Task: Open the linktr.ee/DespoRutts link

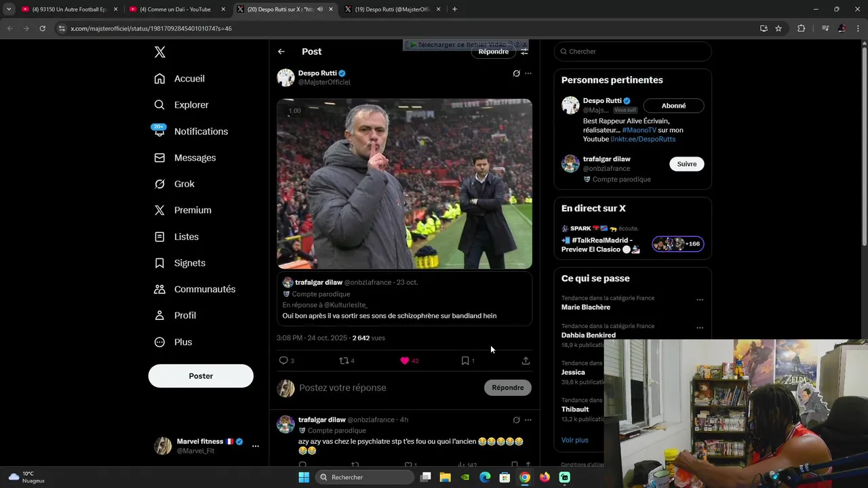Action: [x=643, y=139]
